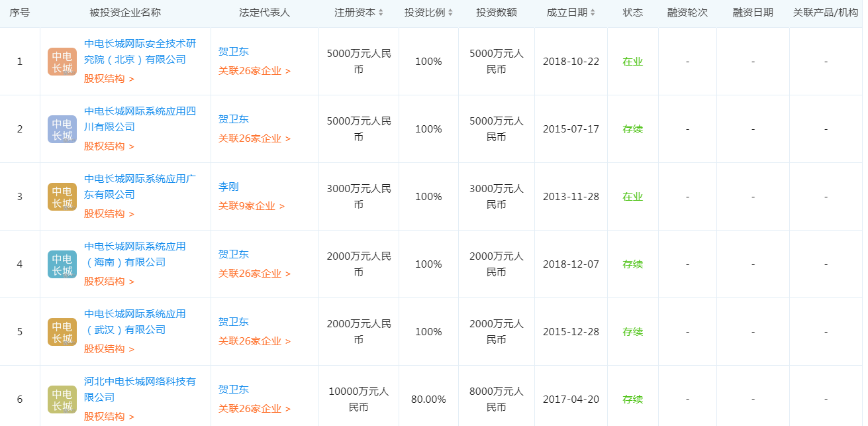
Task: Select the 序号 column header
Action: (19, 13)
